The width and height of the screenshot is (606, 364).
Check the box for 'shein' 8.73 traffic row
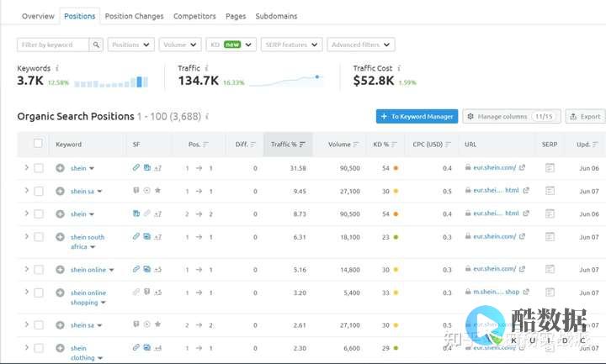point(39,214)
